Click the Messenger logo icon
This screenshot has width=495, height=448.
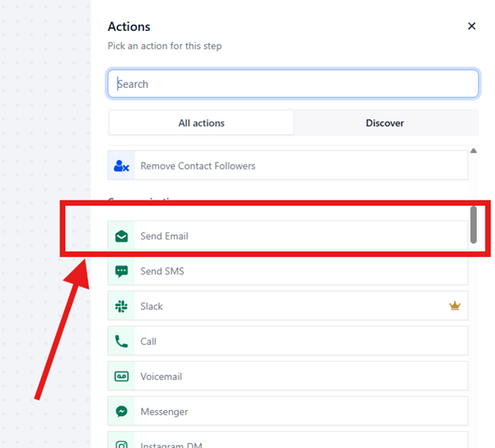point(121,412)
